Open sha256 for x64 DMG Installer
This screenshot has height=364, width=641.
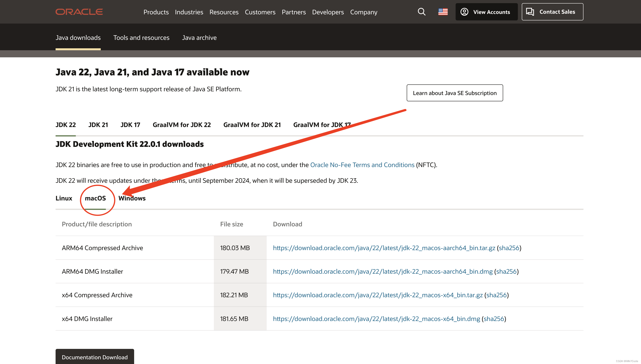tap(494, 319)
